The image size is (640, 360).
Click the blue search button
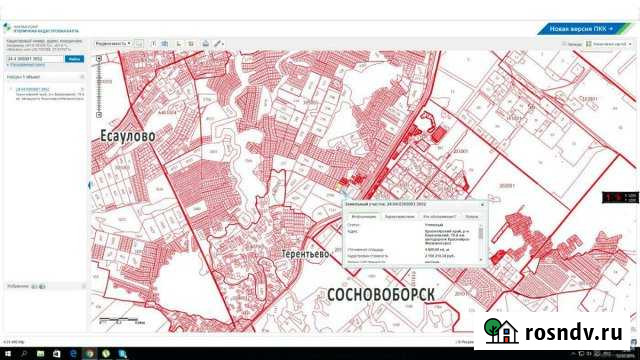(74, 59)
